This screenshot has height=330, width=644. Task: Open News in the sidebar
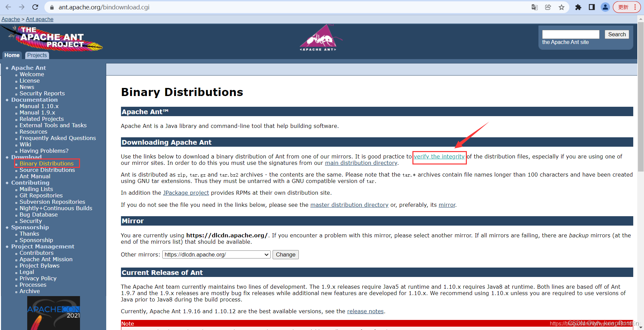click(27, 87)
